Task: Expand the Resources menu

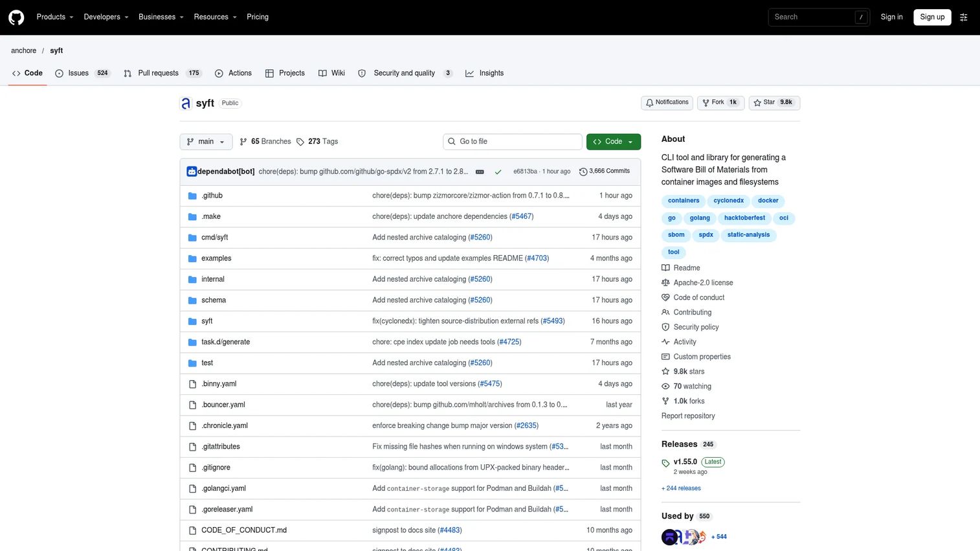Action: (216, 17)
